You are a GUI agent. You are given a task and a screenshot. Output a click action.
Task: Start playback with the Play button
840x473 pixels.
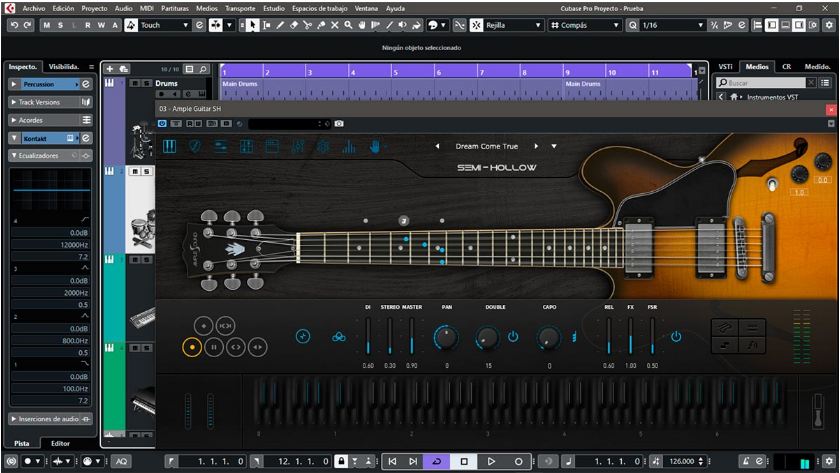coord(491,461)
